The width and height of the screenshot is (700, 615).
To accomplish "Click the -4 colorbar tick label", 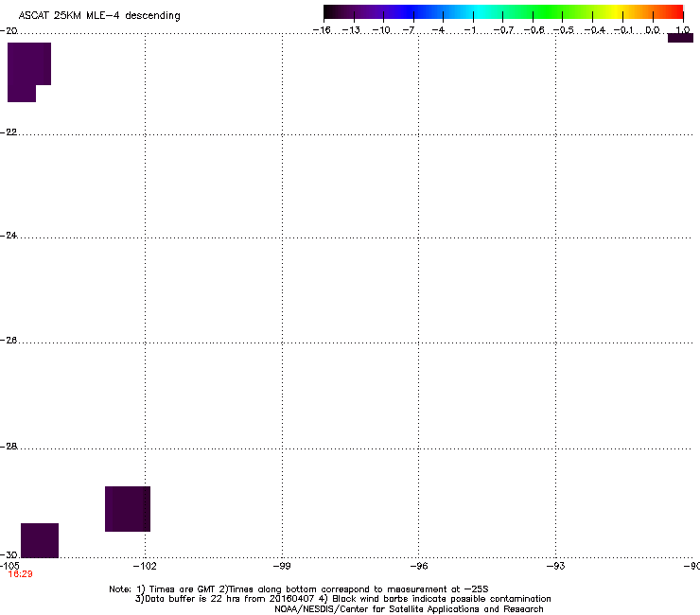I will [x=438, y=30].
